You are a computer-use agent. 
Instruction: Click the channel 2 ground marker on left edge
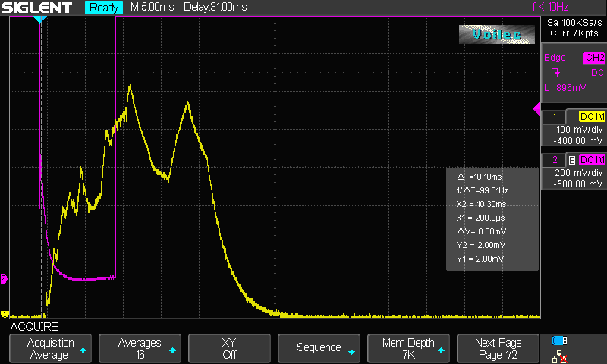click(x=4, y=278)
